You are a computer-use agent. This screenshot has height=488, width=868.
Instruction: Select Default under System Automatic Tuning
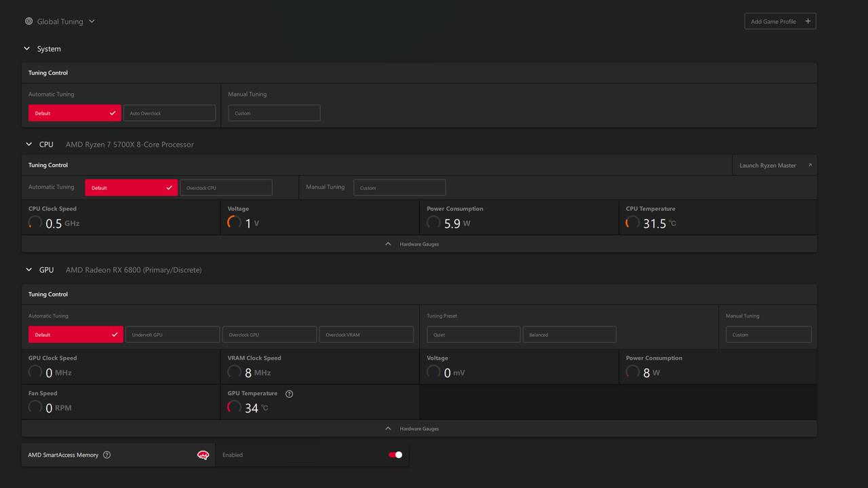pos(75,113)
